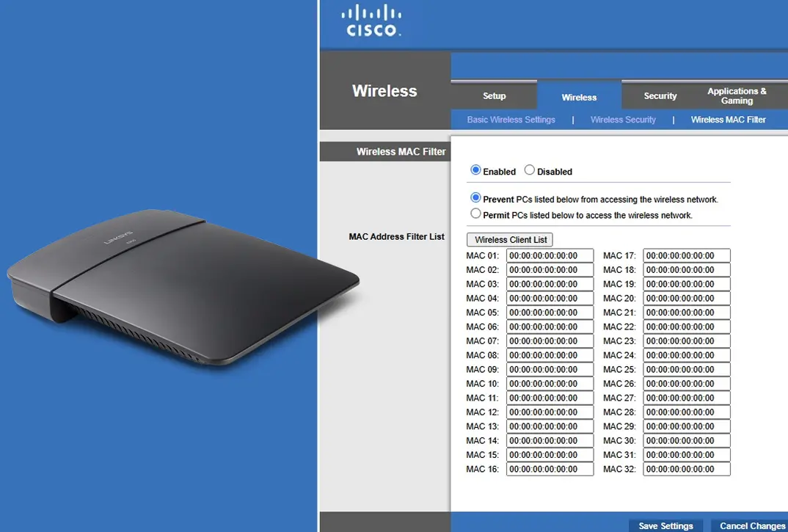Focus the MAC 05 address field
The height and width of the screenshot is (532, 788).
pyautogui.click(x=550, y=313)
